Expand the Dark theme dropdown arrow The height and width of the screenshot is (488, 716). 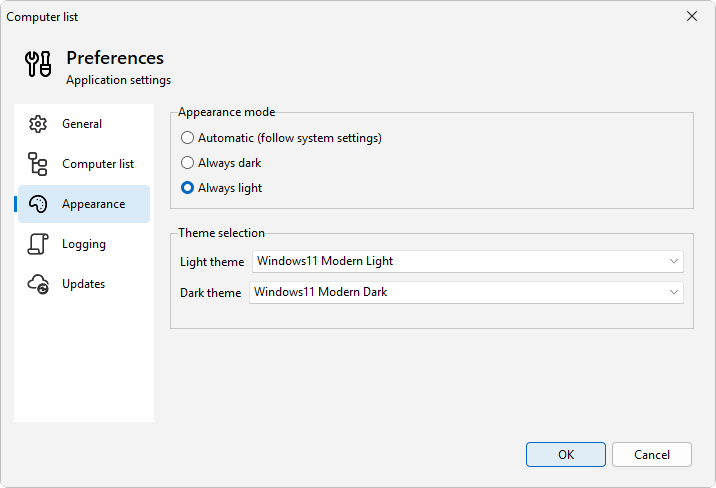[674, 292]
